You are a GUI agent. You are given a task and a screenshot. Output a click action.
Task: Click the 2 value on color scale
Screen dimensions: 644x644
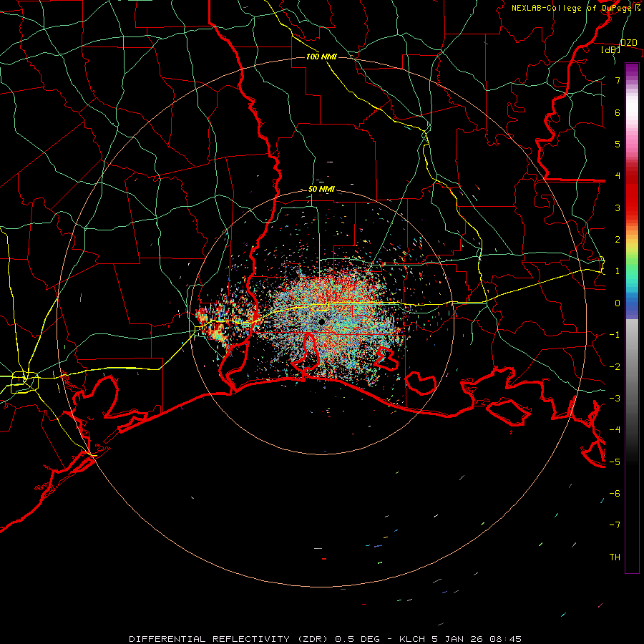618,240
